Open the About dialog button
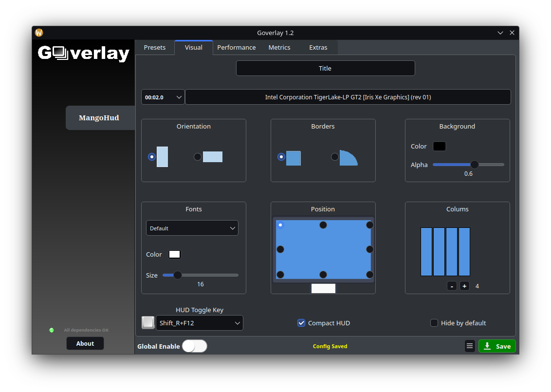Screen dimensions: 551x392 pos(85,343)
